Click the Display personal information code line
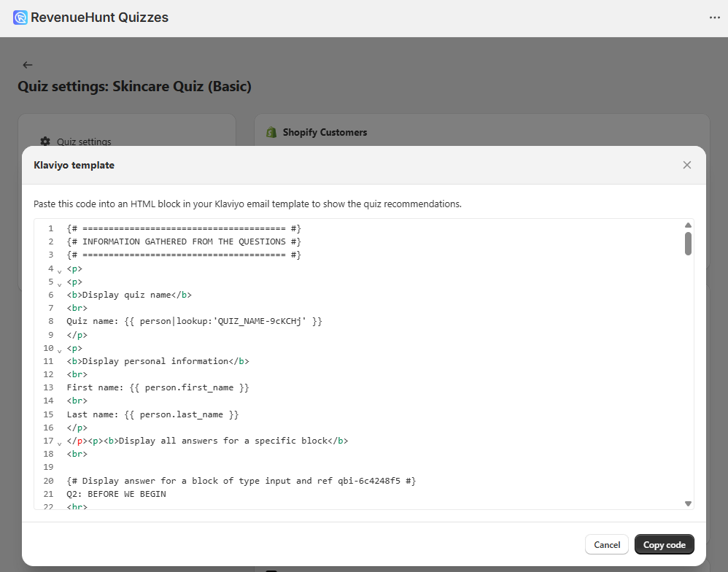Viewport: 728px width, 572px height. (x=158, y=361)
